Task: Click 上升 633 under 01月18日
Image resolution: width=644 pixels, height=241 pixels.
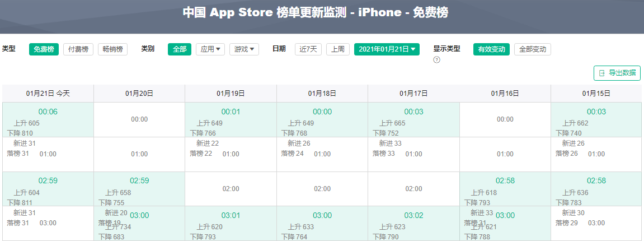Action: 301,227
